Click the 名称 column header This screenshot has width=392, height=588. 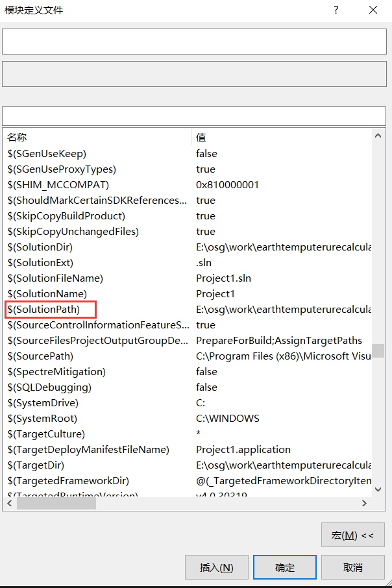click(18, 137)
